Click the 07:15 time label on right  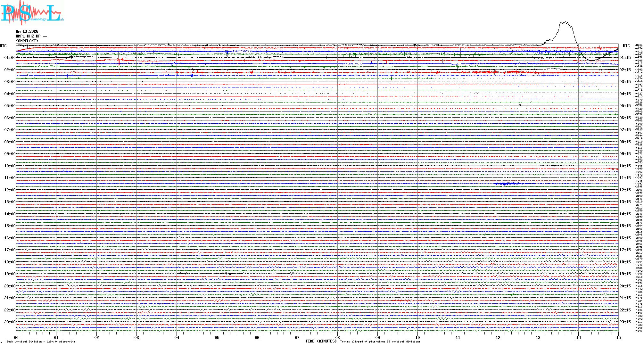tap(625, 130)
